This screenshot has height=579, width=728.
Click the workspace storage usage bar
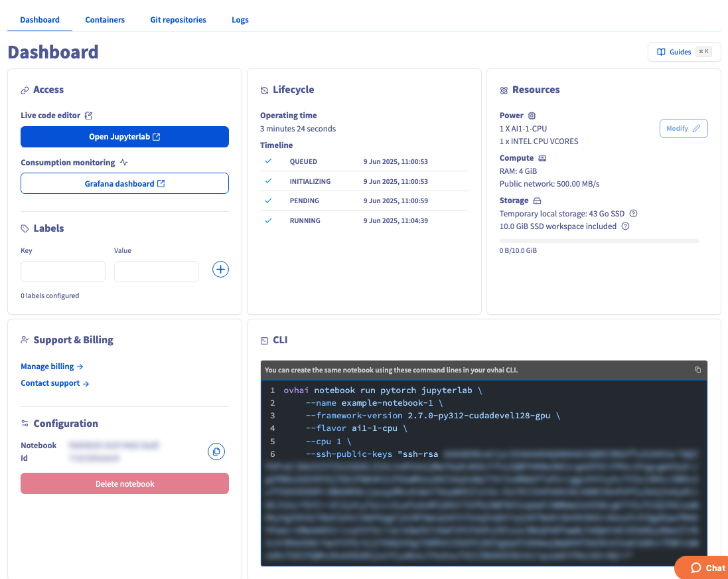(x=599, y=241)
